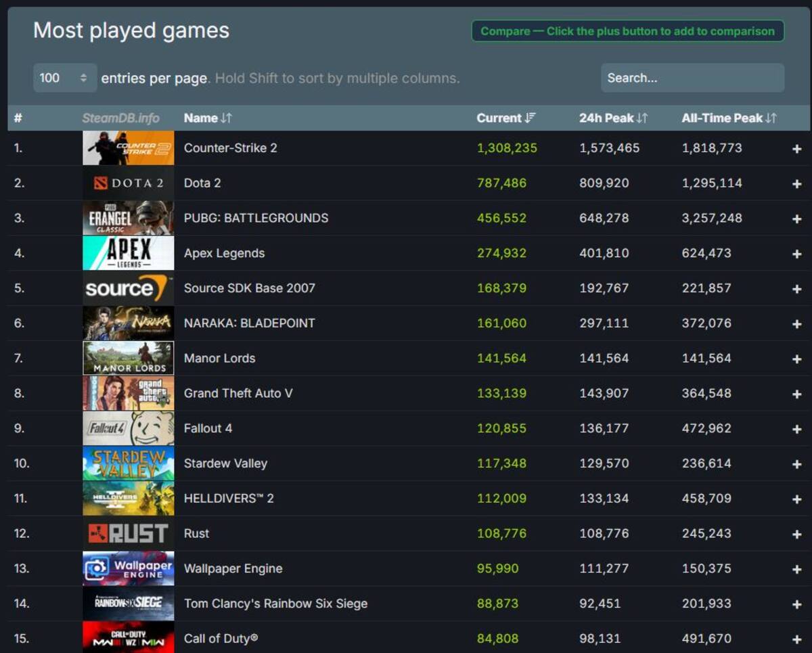Sort table by 24h Peak column

(613, 118)
